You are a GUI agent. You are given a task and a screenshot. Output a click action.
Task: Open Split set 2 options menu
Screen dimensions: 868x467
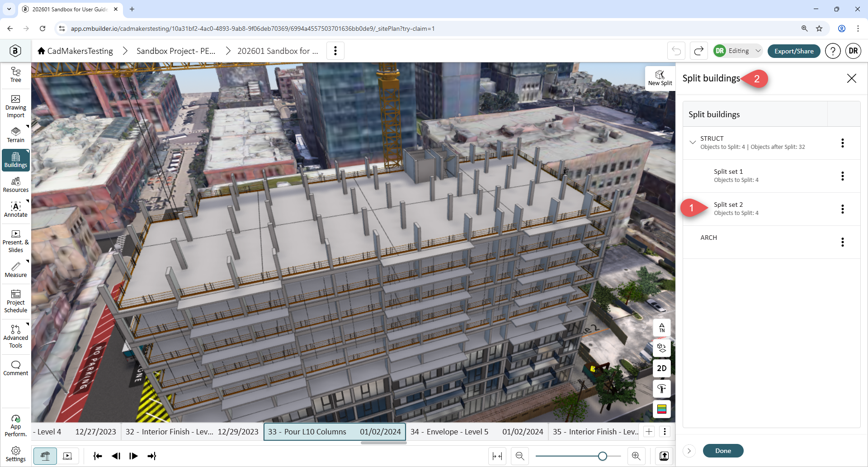pos(842,209)
